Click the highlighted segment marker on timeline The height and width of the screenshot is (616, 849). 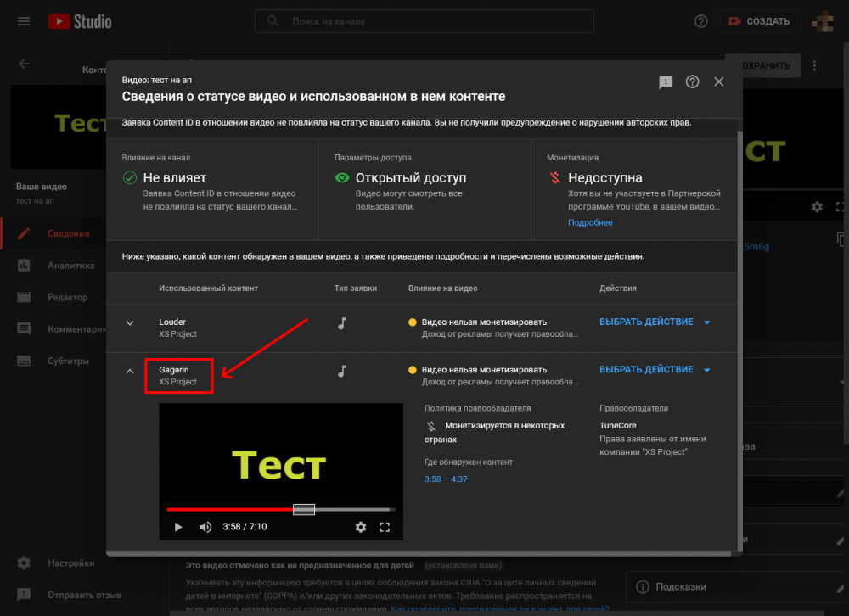(x=304, y=509)
